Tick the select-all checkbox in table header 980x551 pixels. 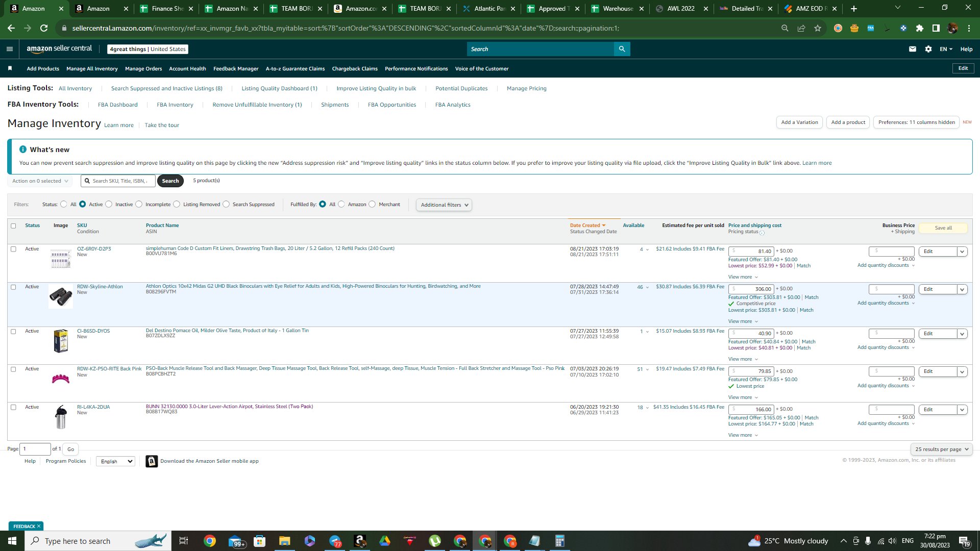(x=13, y=226)
